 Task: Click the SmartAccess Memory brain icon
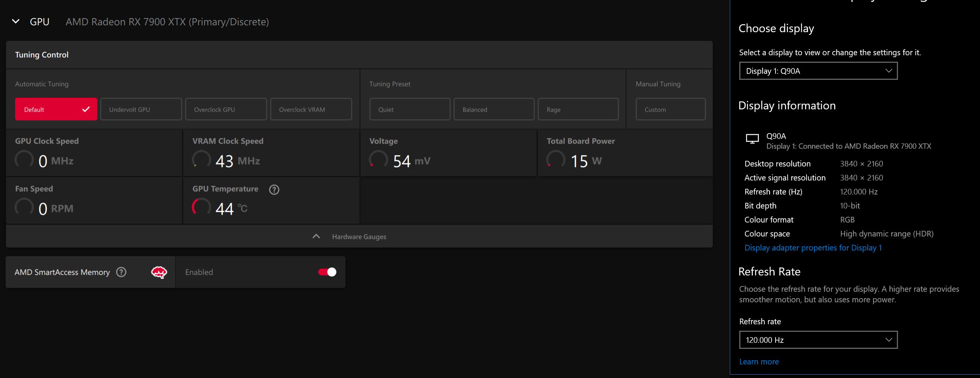159,272
